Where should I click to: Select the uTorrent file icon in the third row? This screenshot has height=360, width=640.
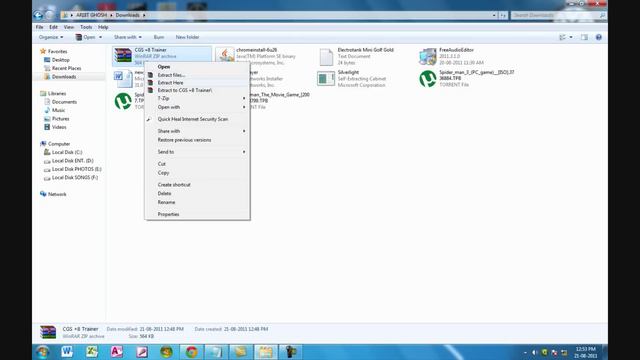point(123,101)
